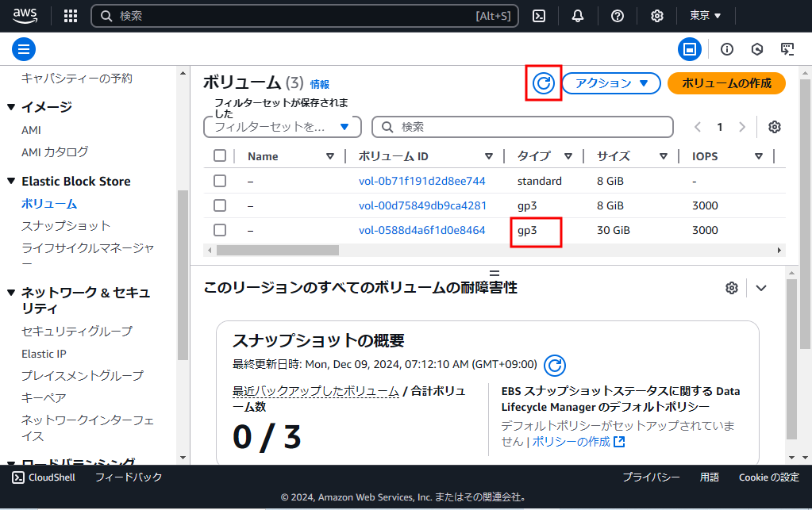The image size is (812, 510).
Task: Toggle the blue hamburger navigation menu
Action: pos(24,49)
